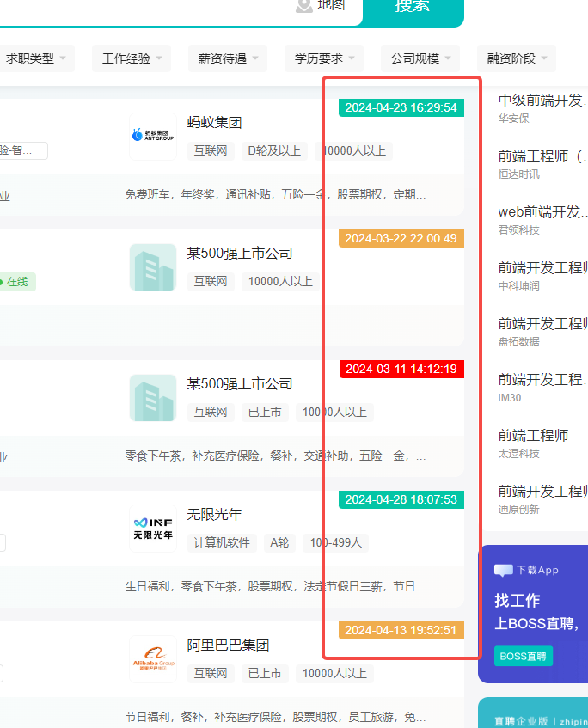This screenshot has height=728, width=588.
Task: Expand the 公司规模 filter dropdown
Action: tap(420, 58)
